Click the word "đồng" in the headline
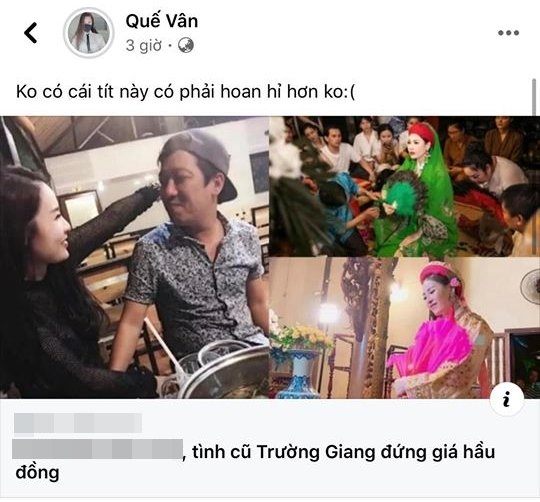The image size is (540, 502). [x=37, y=472]
